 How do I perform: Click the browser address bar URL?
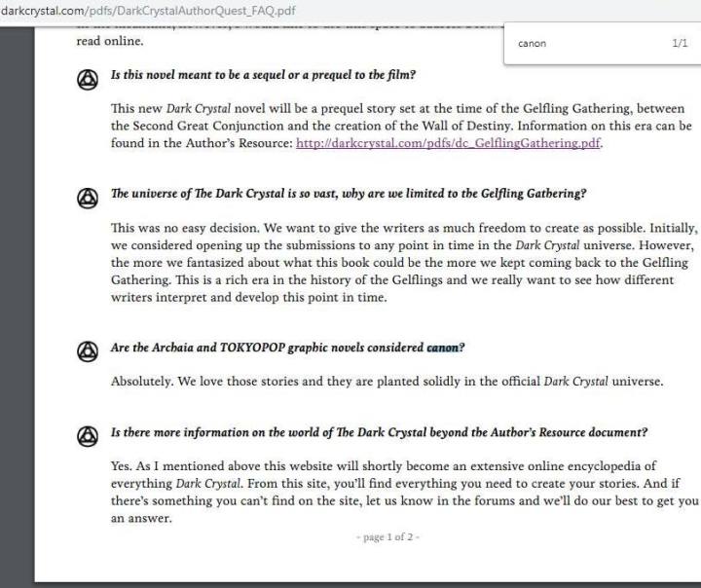coord(148,11)
